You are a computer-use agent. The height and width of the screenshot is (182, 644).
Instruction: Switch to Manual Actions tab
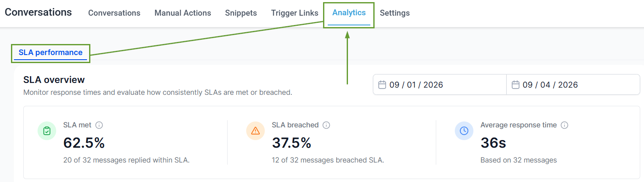183,13
